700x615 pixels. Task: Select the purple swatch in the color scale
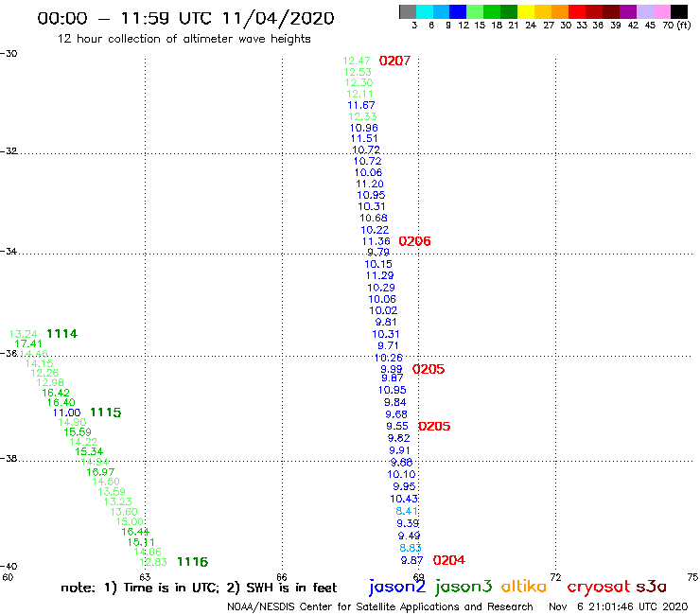point(628,12)
